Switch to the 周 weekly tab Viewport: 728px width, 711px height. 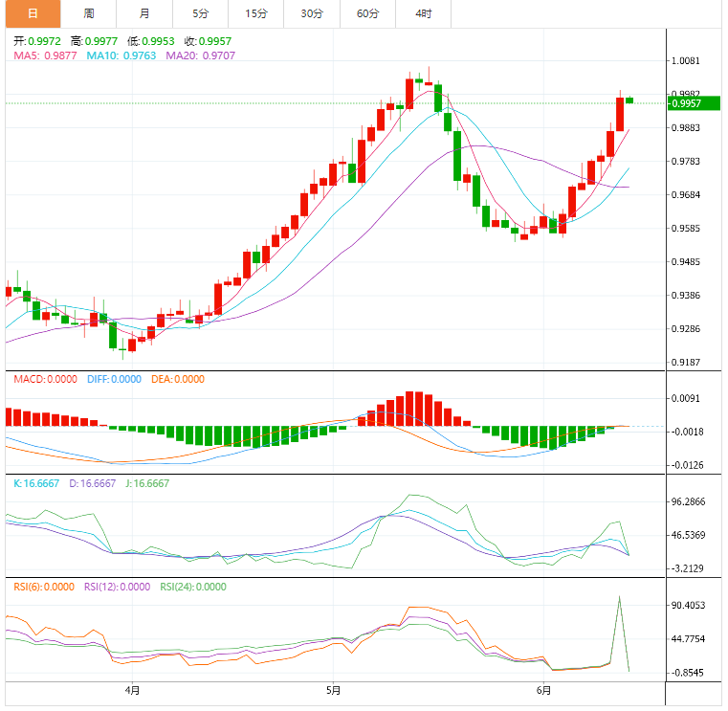[x=88, y=13]
